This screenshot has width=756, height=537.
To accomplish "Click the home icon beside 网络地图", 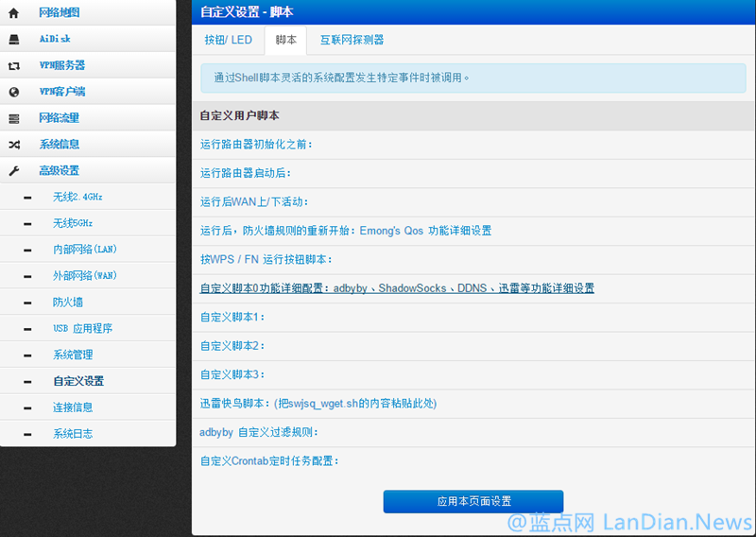I will click(14, 13).
